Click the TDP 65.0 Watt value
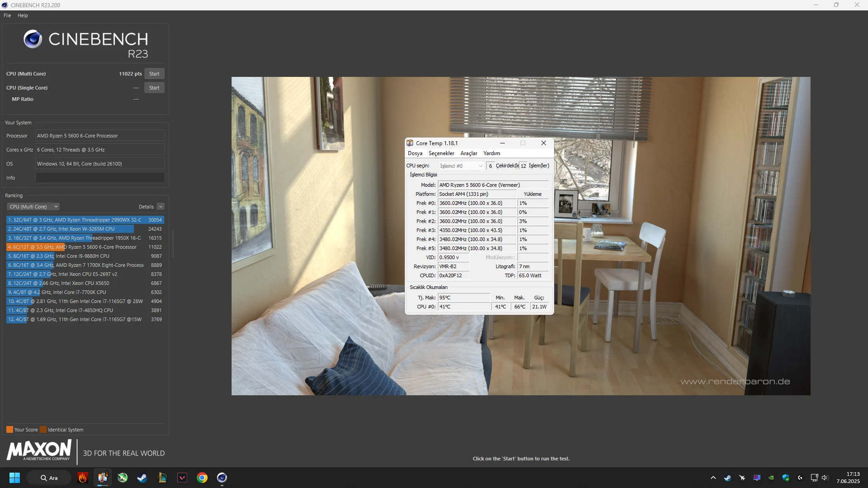The height and width of the screenshot is (488, 868). pos(533,275)
